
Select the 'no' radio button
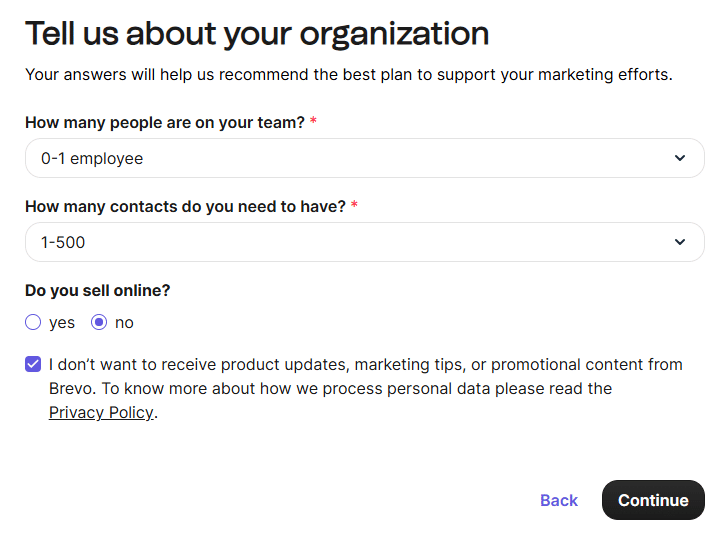pyautogui.click(x=99, y=322)
